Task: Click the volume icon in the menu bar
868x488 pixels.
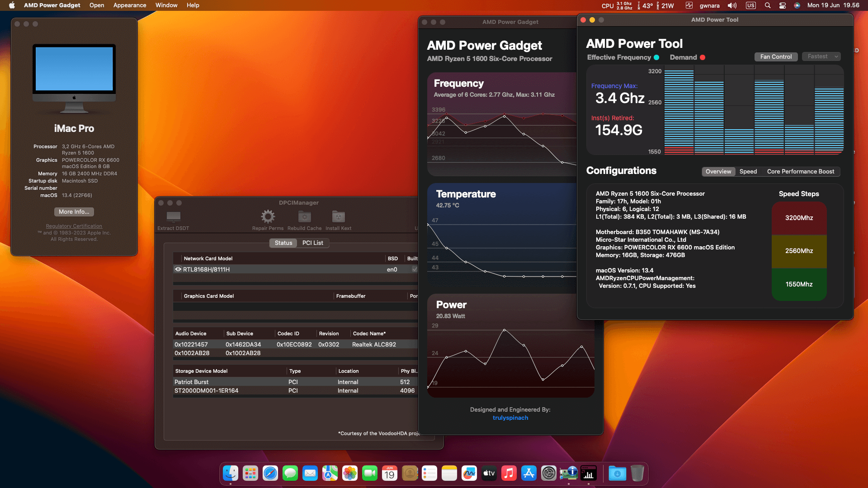Action: pos(732,5)
